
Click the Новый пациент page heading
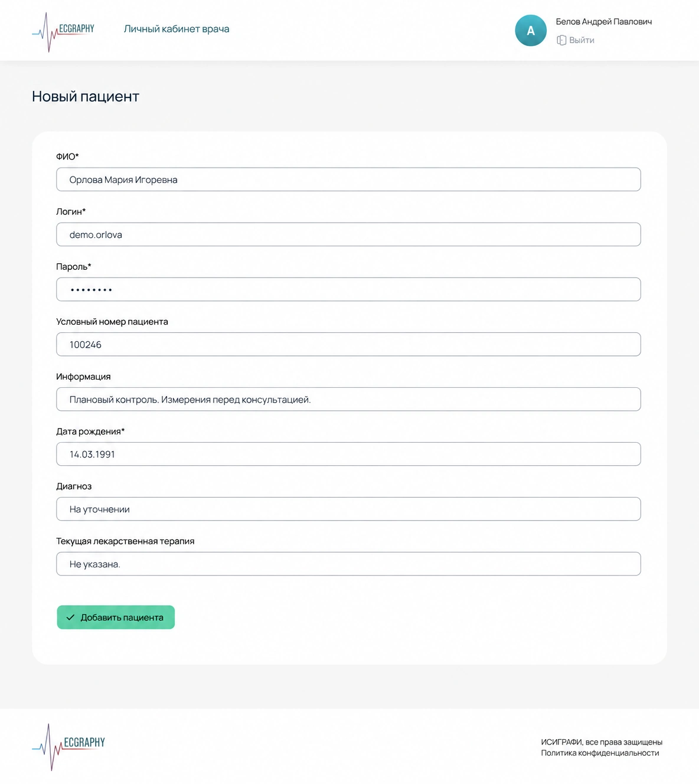[x=86, y=97]
